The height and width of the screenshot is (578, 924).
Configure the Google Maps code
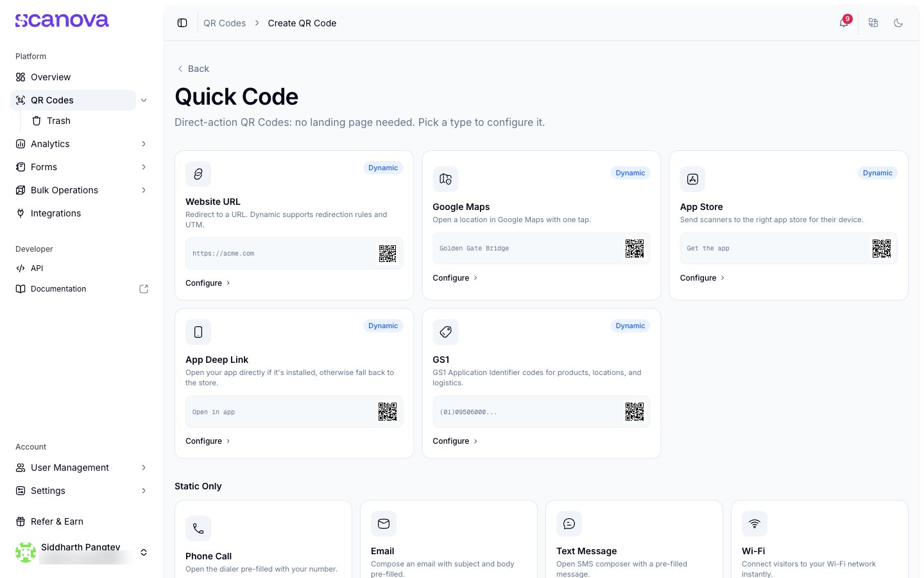455,278
